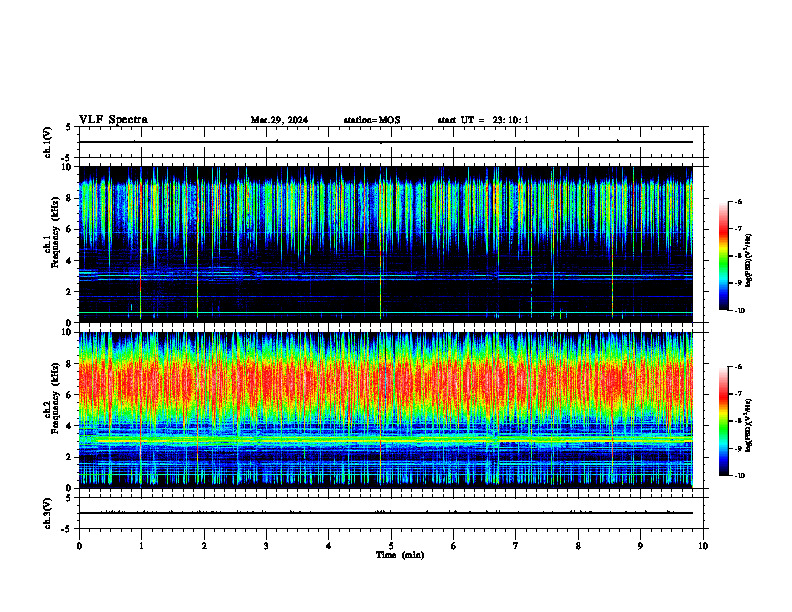Click the ch.2 spectrogram color bar
This screenshot has width=792, height=612.
pyautogui.click(x=723, y=421)
